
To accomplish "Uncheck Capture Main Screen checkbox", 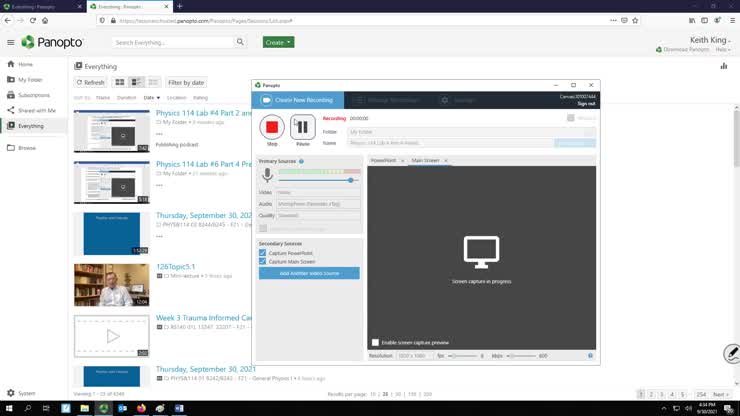I will click(x=262, y=261).
